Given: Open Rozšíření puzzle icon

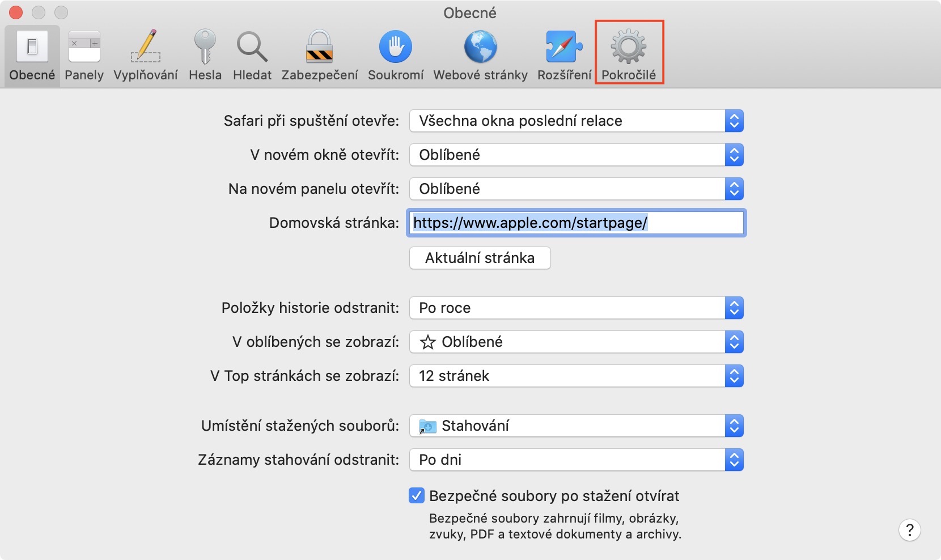Looking at the screenshot, I should click(564, 46).
